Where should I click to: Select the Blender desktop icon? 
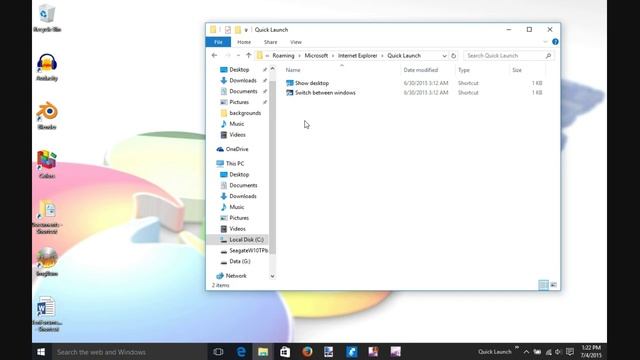(47, 116)
